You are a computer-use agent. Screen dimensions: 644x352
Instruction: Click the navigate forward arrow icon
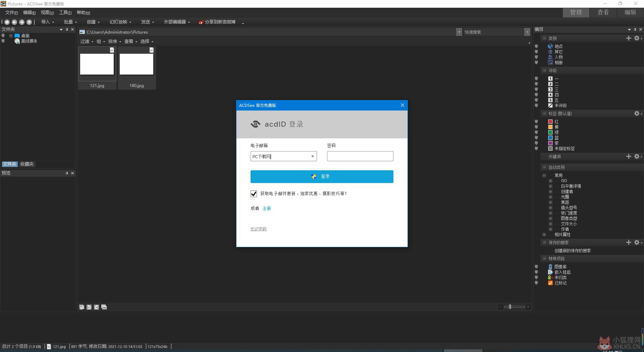click(22, 22)
